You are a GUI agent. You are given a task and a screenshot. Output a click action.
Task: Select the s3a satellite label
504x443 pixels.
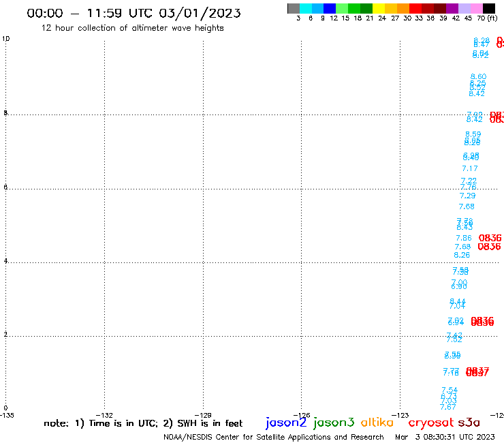pos(469,423)
